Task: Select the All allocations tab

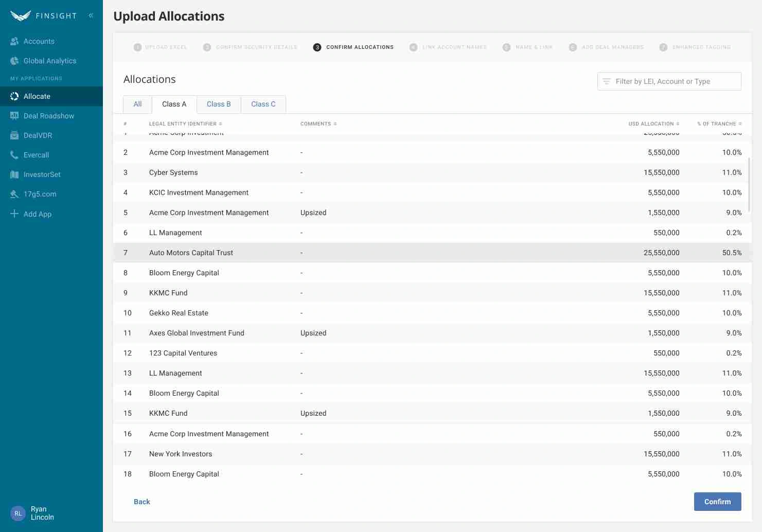Action: [137, 104]
